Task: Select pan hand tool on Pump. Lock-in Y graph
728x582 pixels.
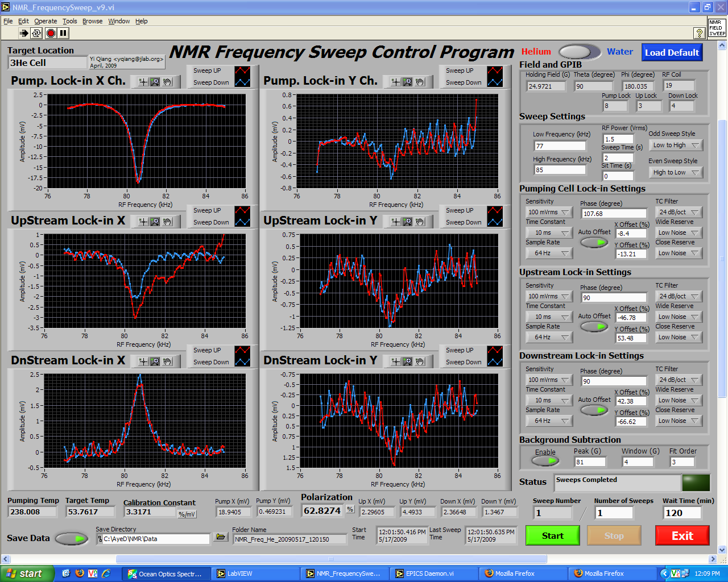Action: point(420,82)
